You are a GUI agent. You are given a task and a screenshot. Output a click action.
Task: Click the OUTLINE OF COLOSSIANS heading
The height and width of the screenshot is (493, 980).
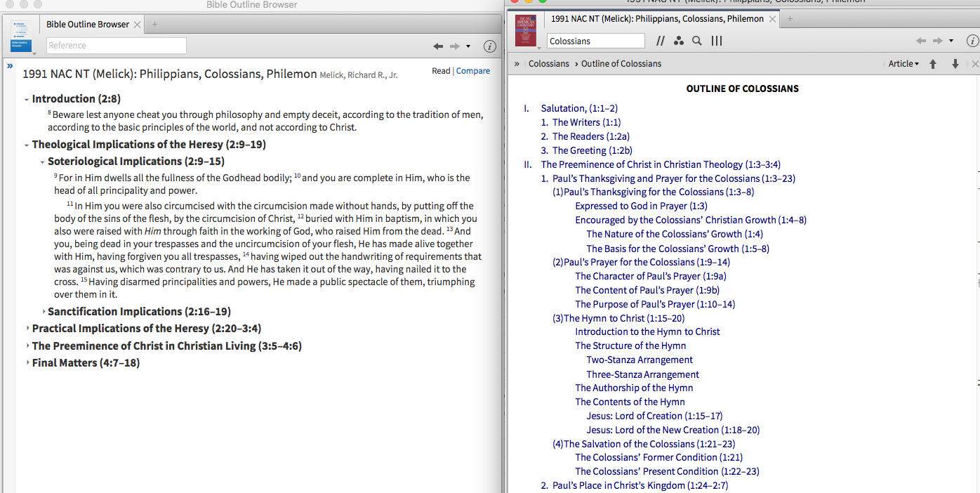point(742,89)
